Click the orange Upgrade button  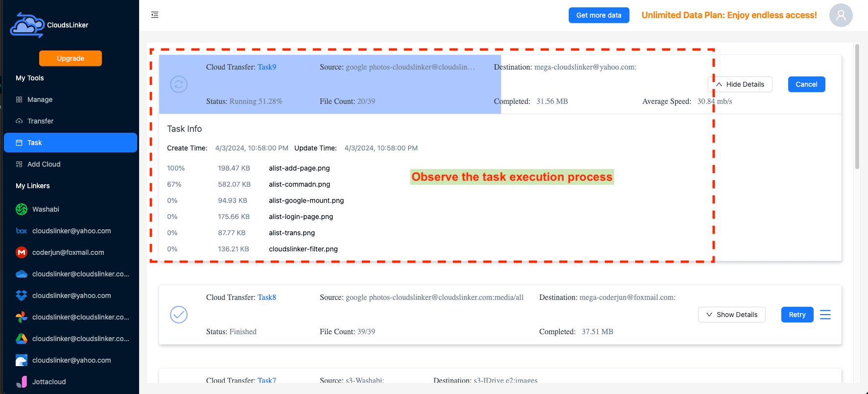click(x=71, y=58)
